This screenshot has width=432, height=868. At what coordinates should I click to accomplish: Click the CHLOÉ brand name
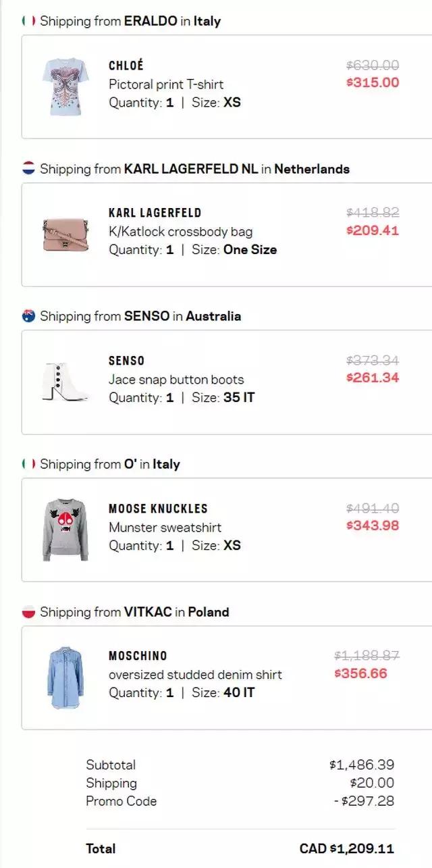click(x=126, y=66)
